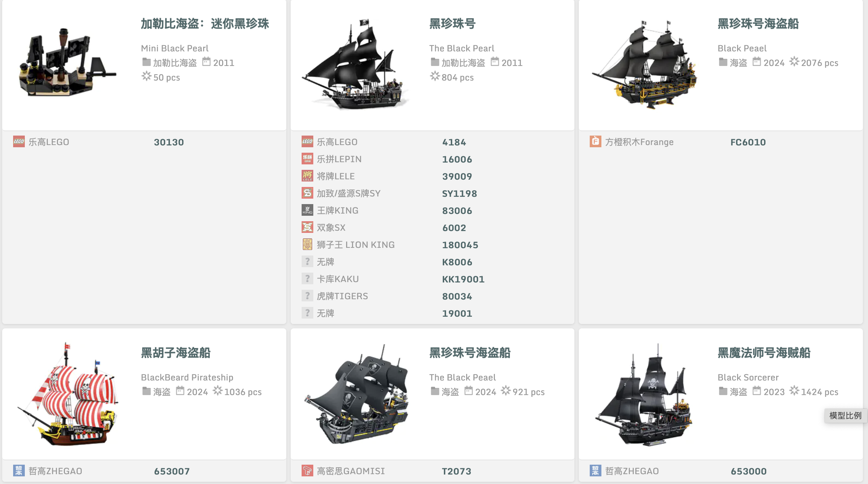Open the SY1198 set number link
The image size is (868, 484).
[x=460, y=194]
